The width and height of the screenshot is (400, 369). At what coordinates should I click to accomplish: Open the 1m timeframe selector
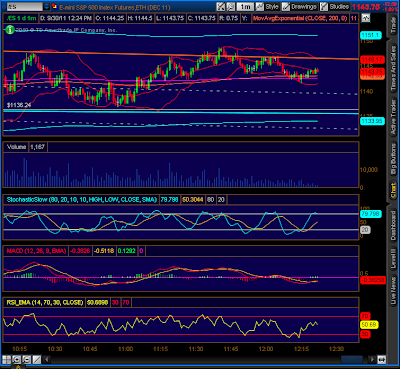(245, 6)
